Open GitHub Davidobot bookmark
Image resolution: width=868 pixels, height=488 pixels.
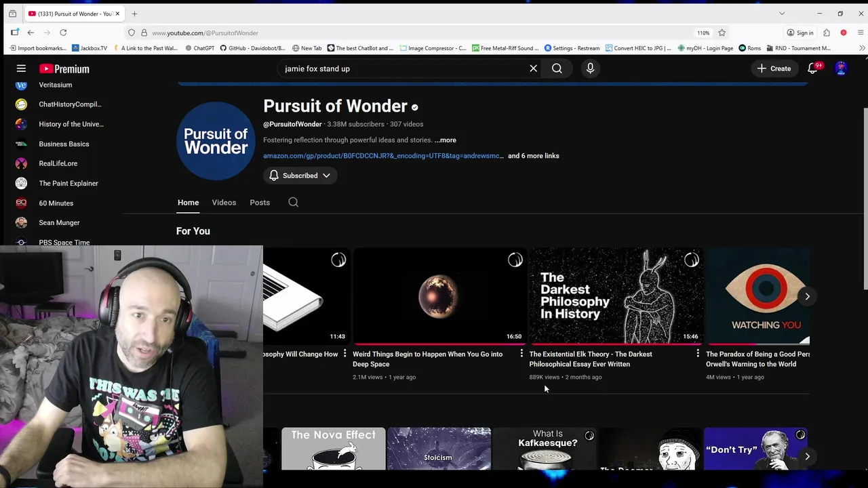pyautogui.click(x=252, y=48)
